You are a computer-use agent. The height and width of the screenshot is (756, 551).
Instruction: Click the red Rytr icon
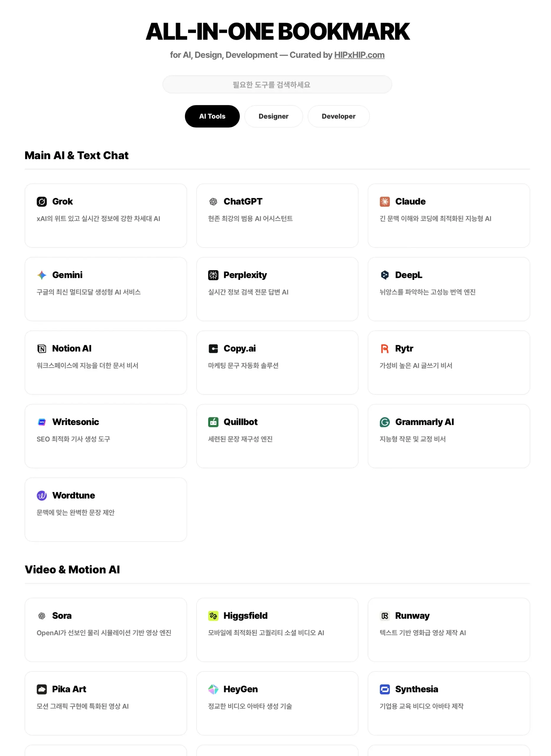click(x=385, y=349)
